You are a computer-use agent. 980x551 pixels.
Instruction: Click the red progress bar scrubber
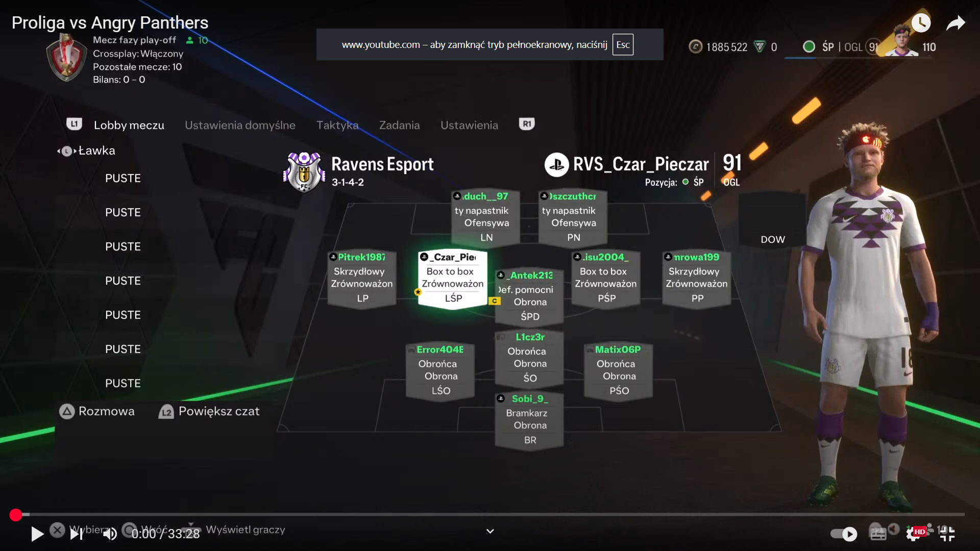[16, 515]
